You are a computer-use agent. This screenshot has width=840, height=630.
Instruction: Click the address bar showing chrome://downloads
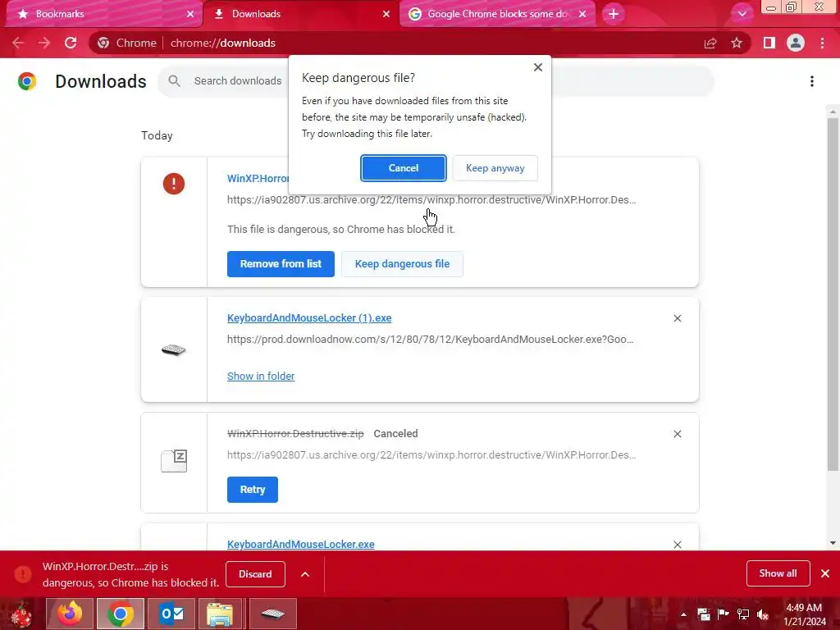[394, 43]
